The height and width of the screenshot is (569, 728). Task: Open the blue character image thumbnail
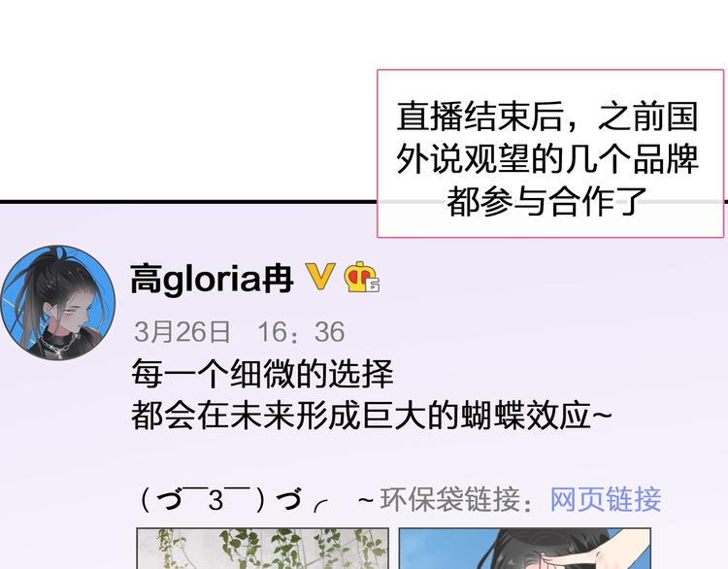point(524,548)
